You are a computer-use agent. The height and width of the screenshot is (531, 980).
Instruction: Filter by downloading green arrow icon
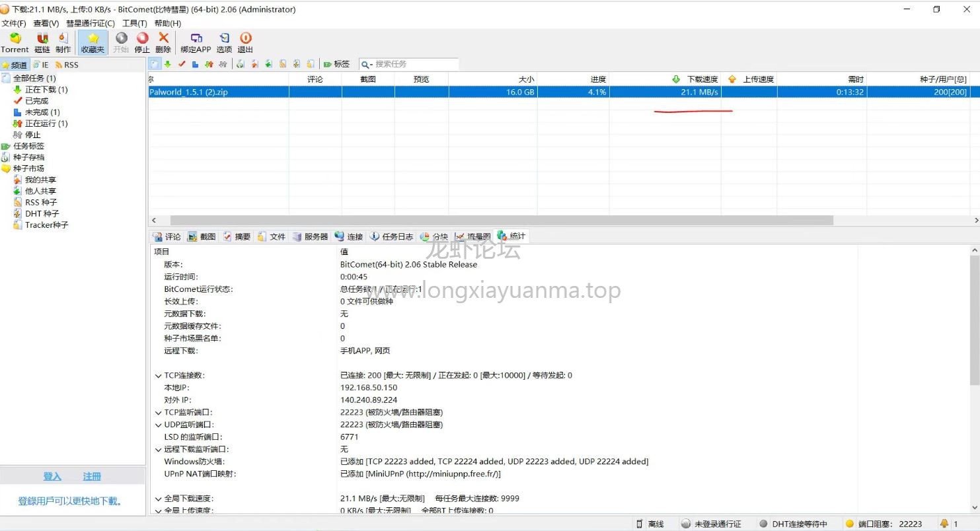click(168, 64)
